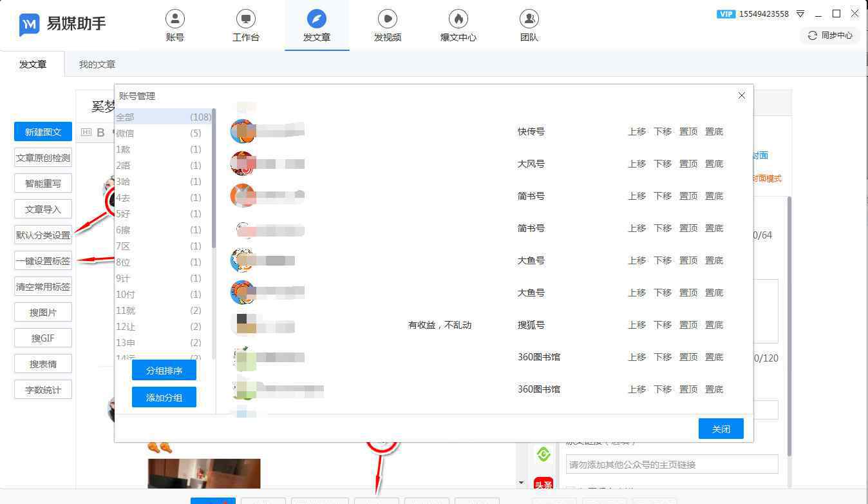Expand the dropdown triangle beside 15549423558
This screenshot has height=504, width=868.
tap(800, 14)
